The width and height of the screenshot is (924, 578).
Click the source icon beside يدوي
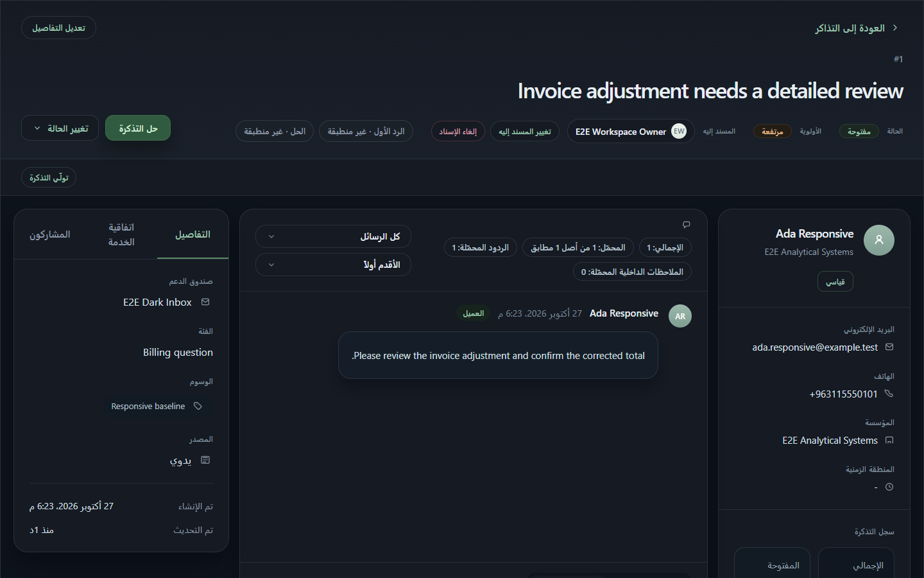coord(205,460)
